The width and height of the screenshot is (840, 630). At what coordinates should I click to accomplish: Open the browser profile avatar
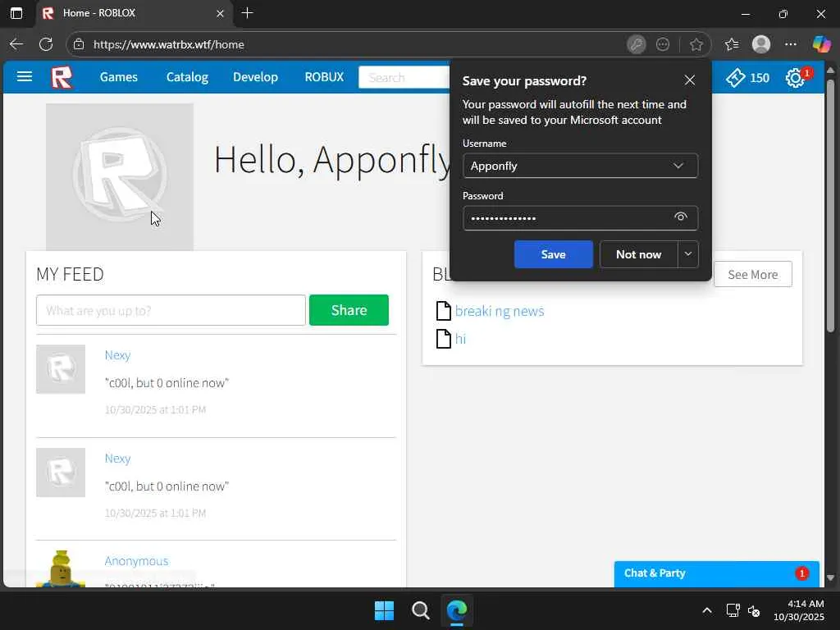click(761, 44)
